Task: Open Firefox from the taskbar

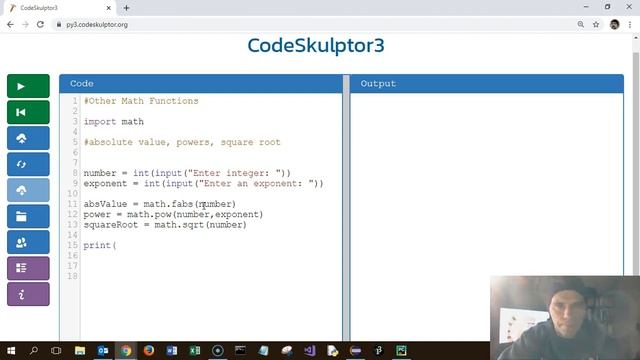Action: (149, 351)
